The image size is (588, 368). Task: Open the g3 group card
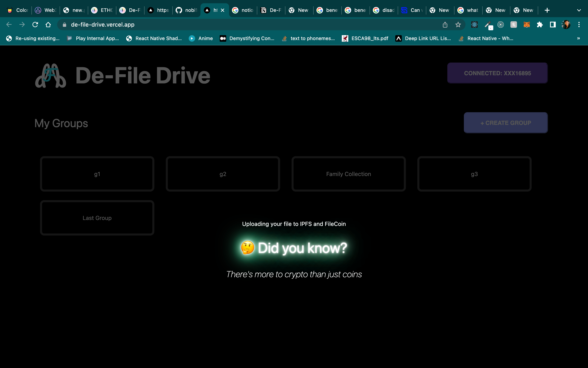[x=474, y=174]
